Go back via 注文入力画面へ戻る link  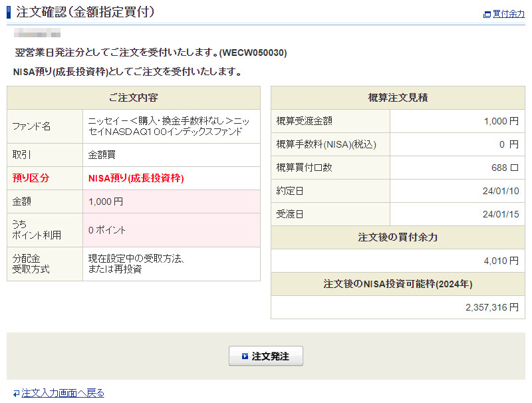point(63,393)
